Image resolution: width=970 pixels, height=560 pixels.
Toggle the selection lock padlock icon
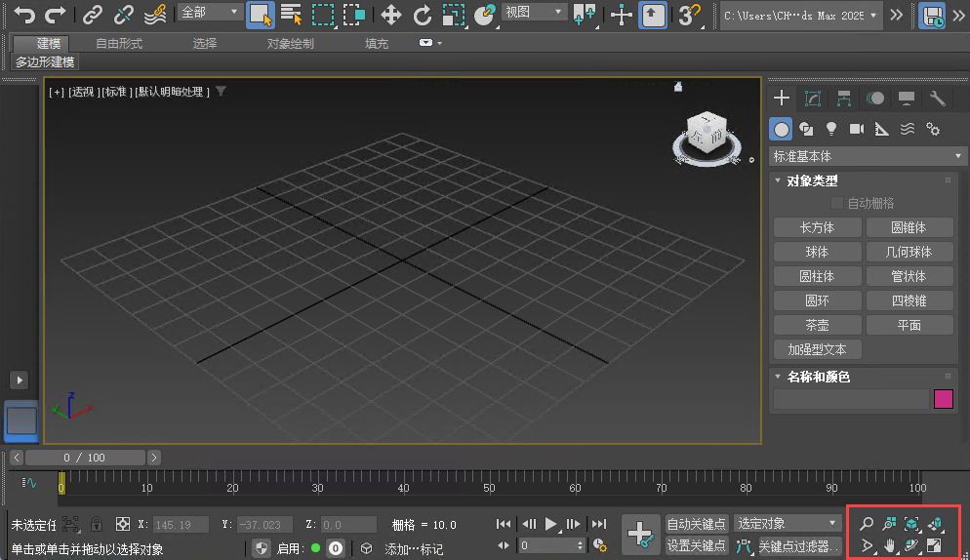tap(97, 524)
